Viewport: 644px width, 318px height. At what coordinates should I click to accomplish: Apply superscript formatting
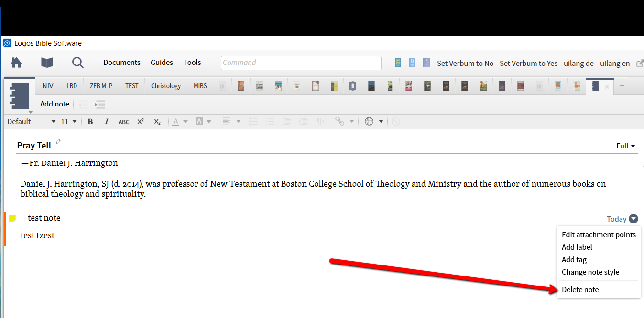pyautogui.click(x=141, y=122)
